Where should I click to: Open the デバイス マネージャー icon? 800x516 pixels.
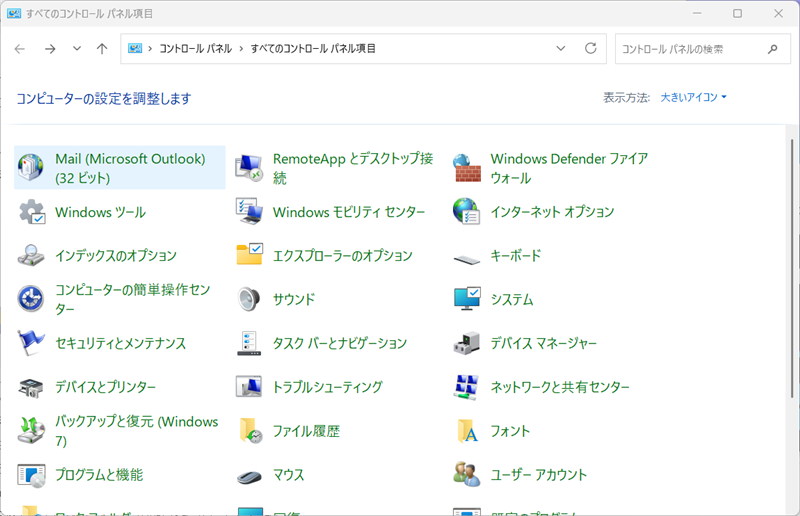(x=467, y=343)
